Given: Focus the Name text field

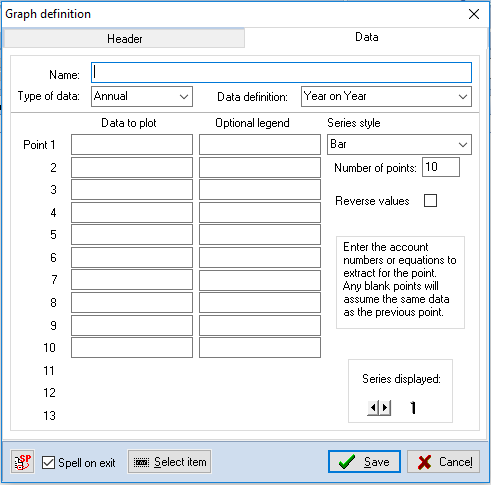Looking at the screenshot, I should click(281, 72).
